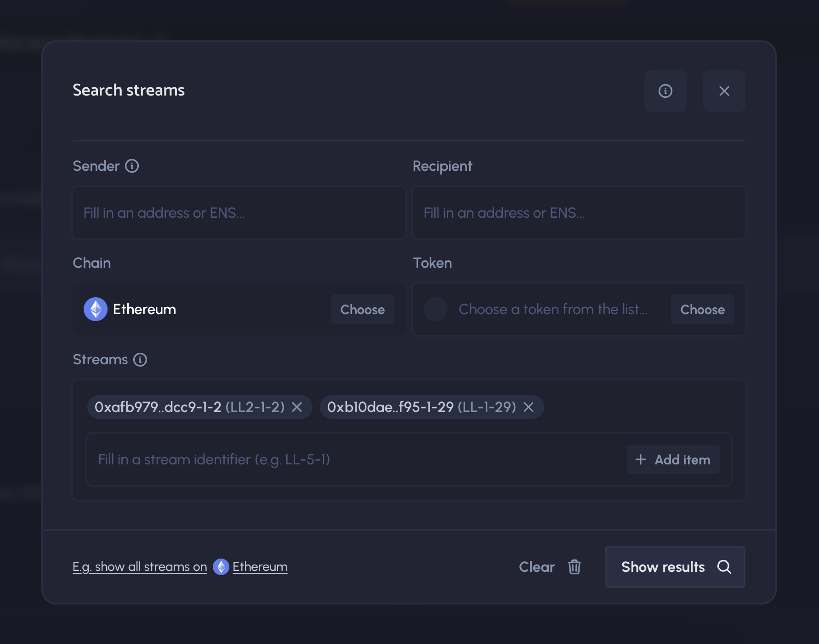Open the info button in dialog header

tap(665, 91)
